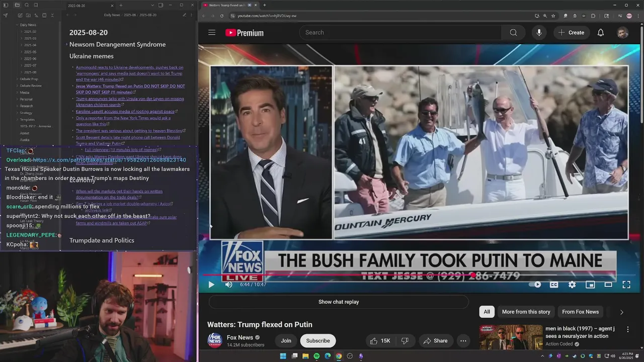Open the YouTube account avatar menu
Image resolution: width=644 pixels, height=362 pixels.
pos(623,33)
